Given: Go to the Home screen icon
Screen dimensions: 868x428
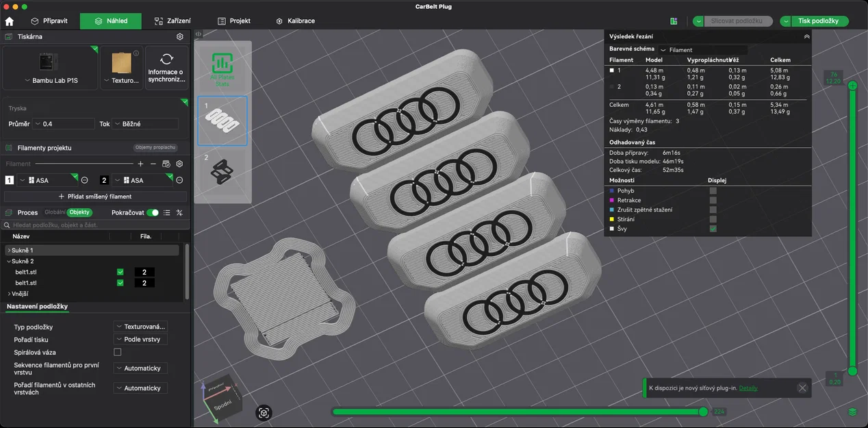Looking at the screenshot, I should tap(9, 21).
